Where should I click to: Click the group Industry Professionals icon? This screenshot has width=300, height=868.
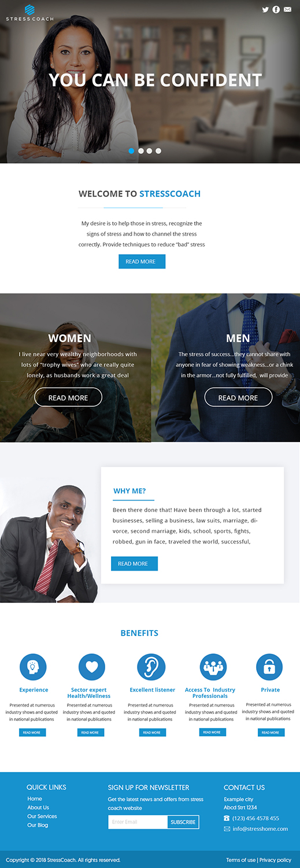(x=213, y=667)
